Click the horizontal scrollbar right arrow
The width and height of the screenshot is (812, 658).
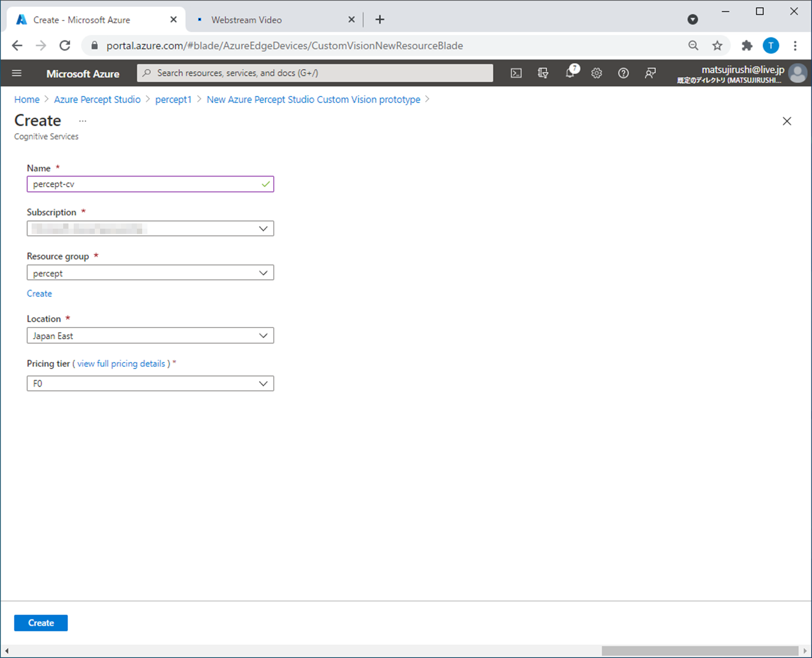point(805,651)
